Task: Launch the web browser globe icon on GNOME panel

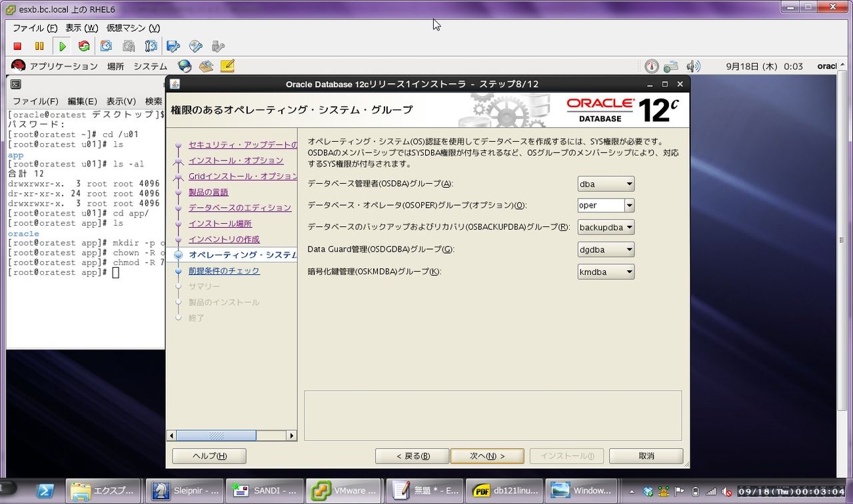Action: point(185,66)
